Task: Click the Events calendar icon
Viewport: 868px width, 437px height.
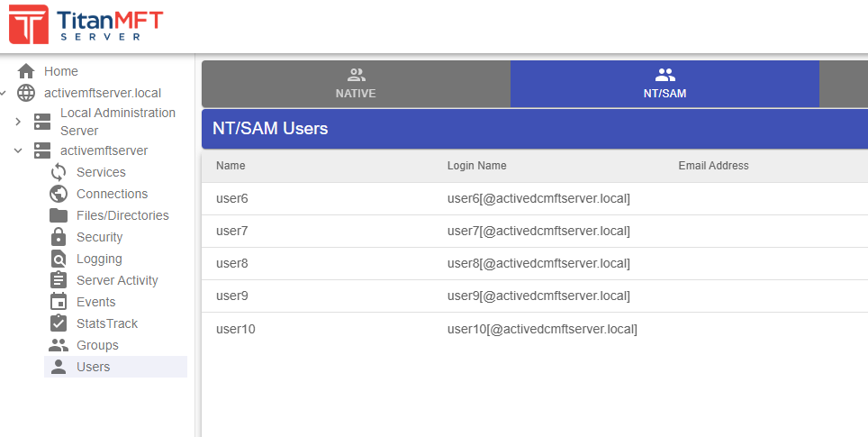Action: coord(59,302)
